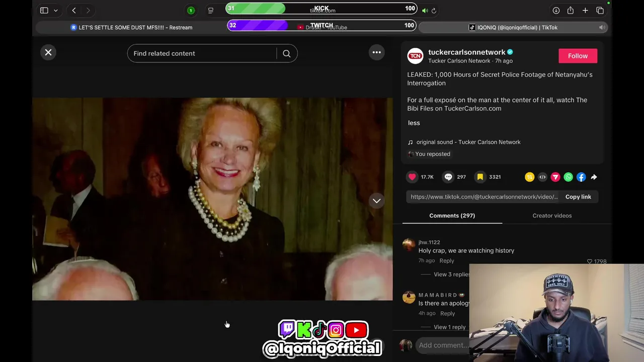The height and width of the screenshot is (362, 644).
Task: Reply to MAMABIRD's comment
Action: tap(447, 313)
